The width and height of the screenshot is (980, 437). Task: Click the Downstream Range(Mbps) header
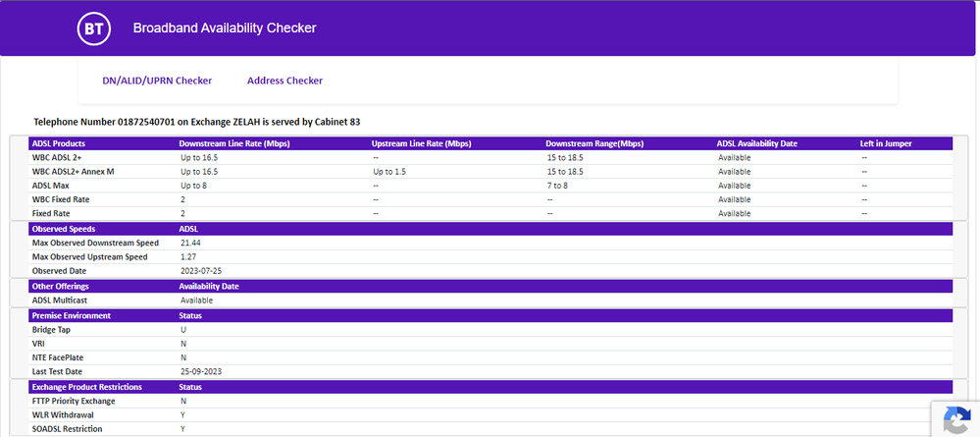[594, 144]
